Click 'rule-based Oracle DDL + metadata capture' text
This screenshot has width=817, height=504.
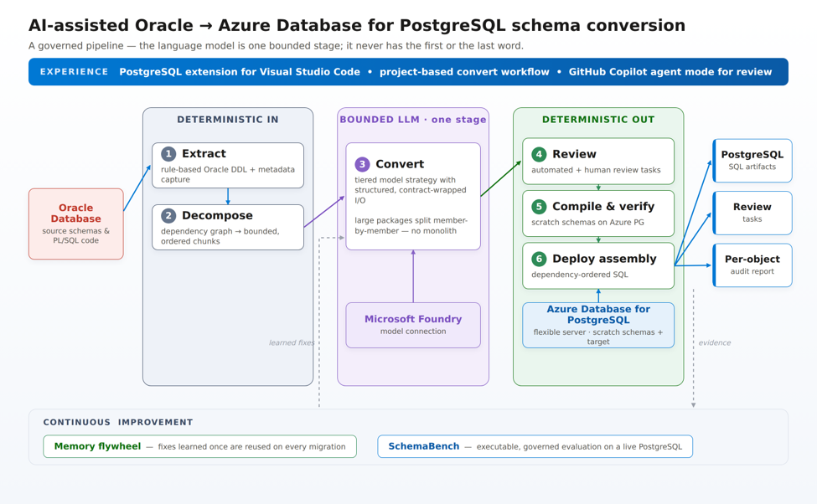pyautogui.click(x=228, y=174)
